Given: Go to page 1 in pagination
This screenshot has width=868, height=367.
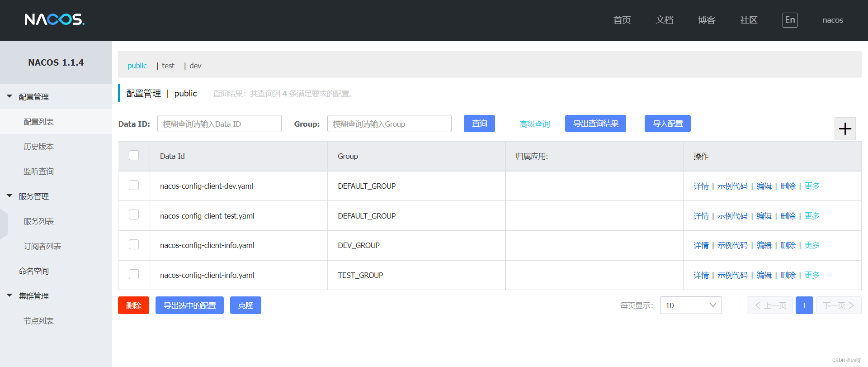Looking at the screenshot, I should tap(804, 305).
